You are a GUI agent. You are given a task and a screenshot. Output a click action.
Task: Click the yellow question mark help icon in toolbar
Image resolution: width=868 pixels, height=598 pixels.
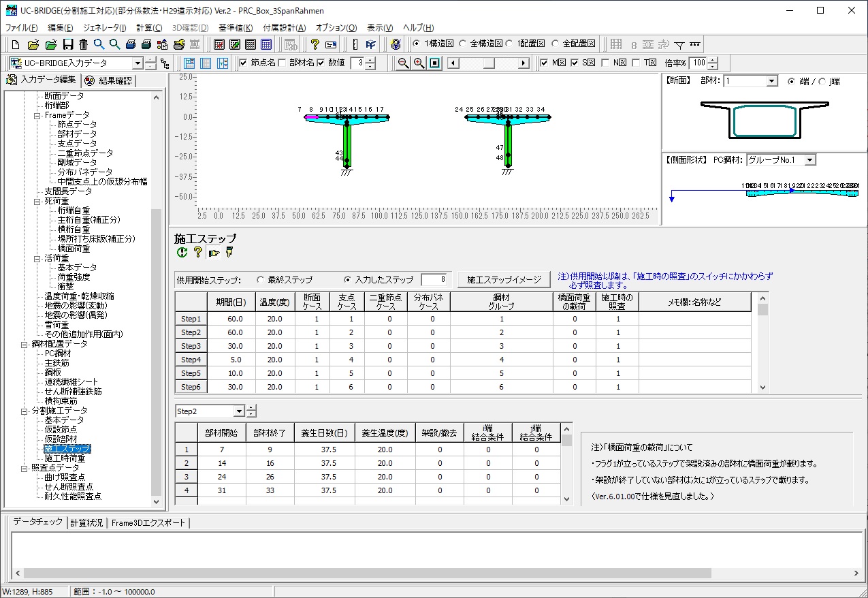point(315,44)
